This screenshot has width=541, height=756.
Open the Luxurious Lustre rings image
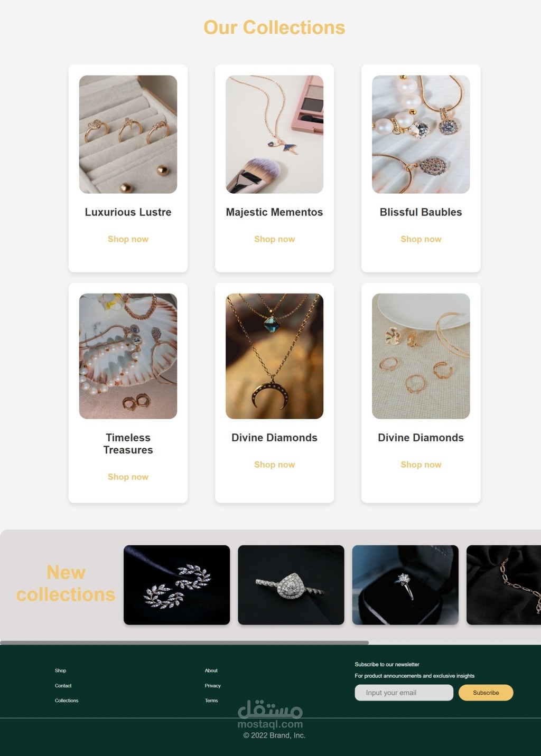(128, 134)
